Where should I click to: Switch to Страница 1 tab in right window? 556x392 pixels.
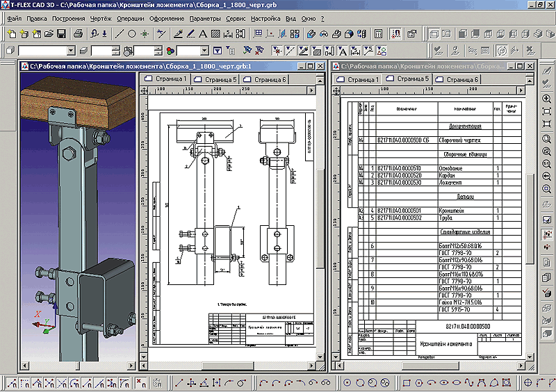click(358, 80)
